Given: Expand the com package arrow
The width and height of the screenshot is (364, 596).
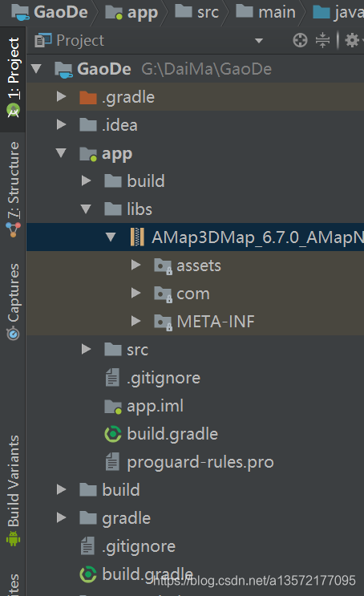Looking at the screenshot, I should point(135,293).
